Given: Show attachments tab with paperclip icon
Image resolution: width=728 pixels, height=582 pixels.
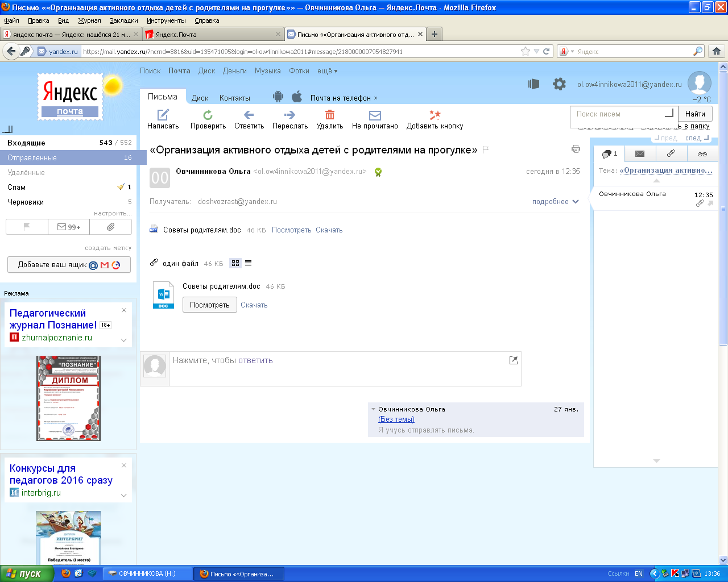Looking at the screenshot, I should click(x=671, y=153).
